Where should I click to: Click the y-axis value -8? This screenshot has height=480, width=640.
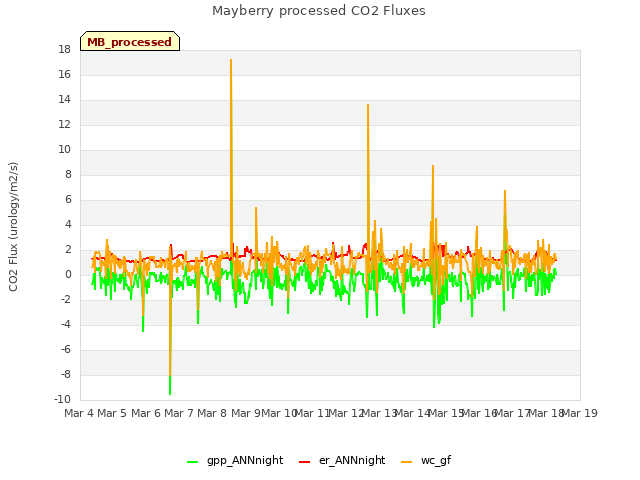point(66,375)
